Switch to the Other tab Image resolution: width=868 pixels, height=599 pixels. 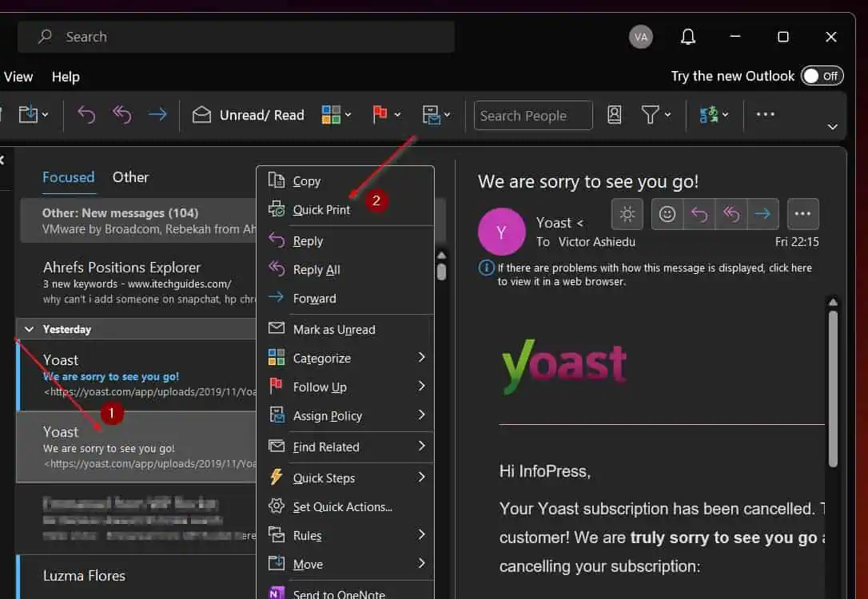coord(130,177)
